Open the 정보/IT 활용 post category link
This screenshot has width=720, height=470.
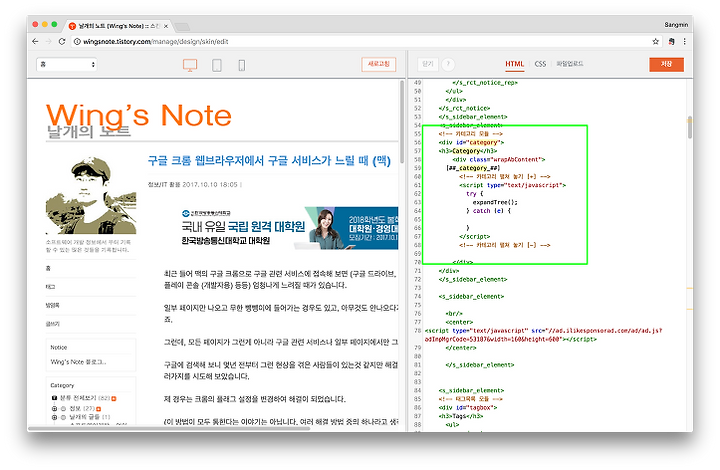coord(164,185)
